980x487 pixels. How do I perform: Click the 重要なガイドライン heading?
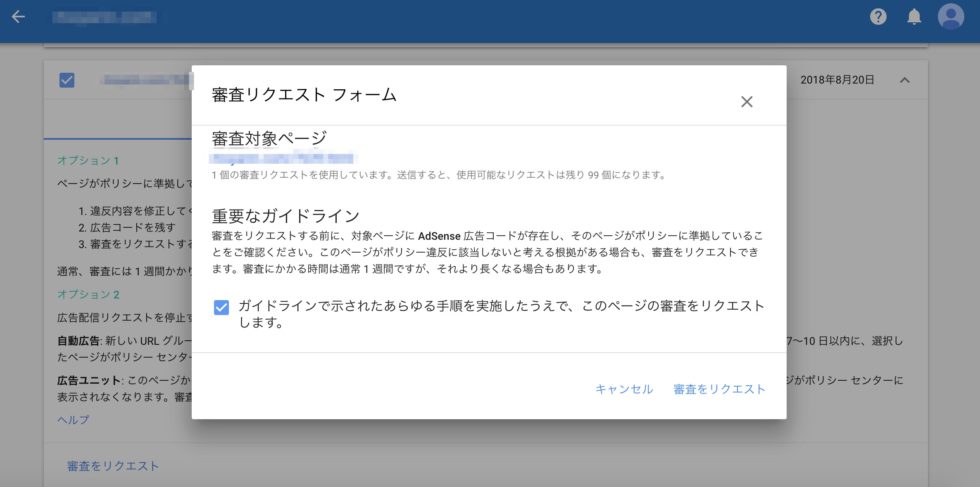pyautogui.click(x=285, y=216)
